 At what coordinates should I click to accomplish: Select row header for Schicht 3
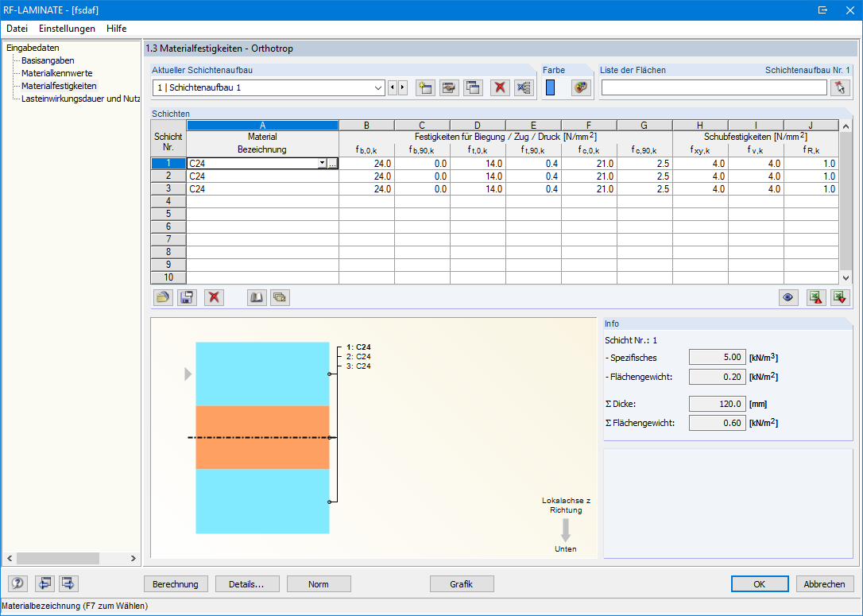pyautogui.click(x=168, y=189)
